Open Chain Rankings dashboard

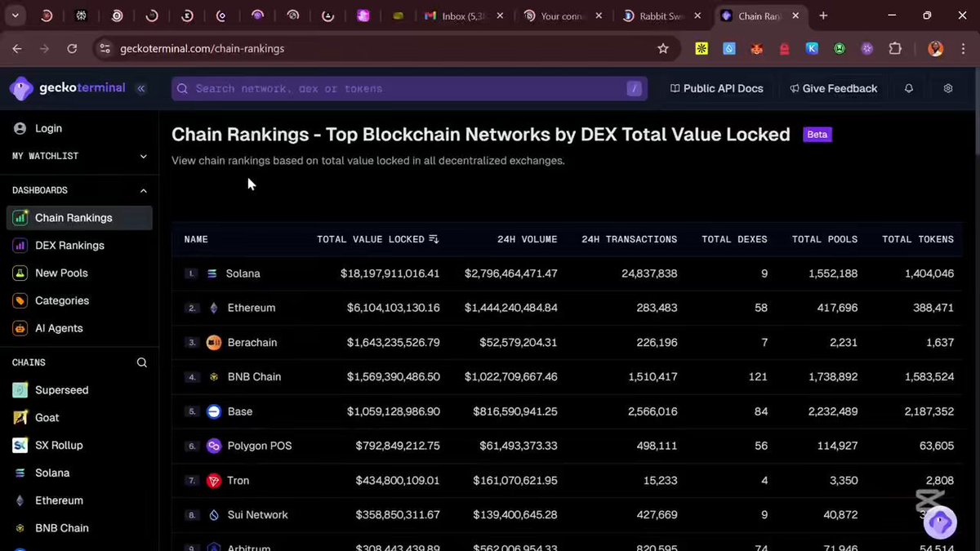click(79, 218)
